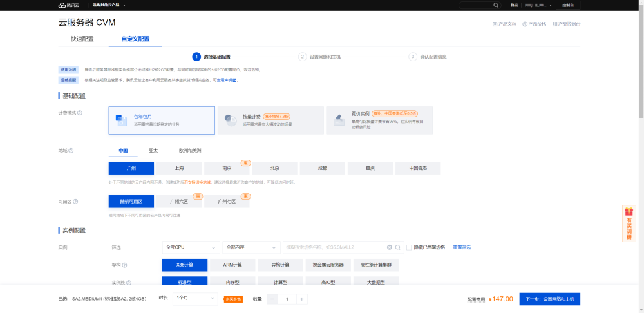Select ARM计算 architecture

(x=232, y=265)
